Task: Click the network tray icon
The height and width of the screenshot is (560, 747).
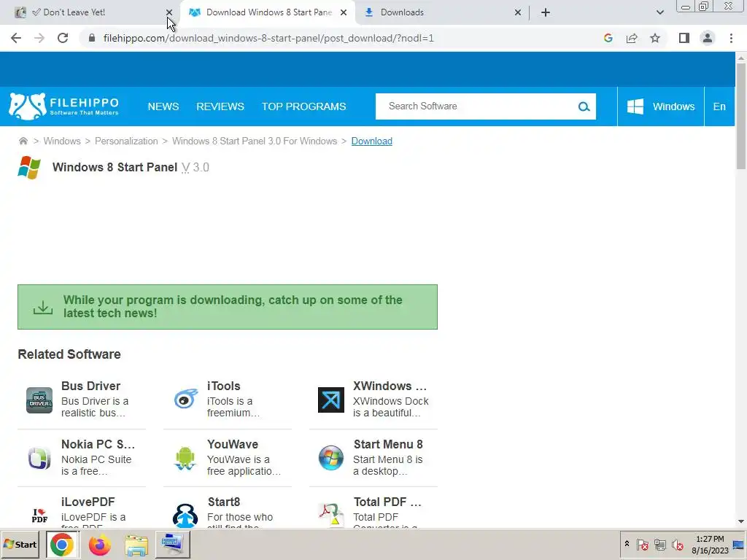Action: pyautogui.click(x=659, y=544)
